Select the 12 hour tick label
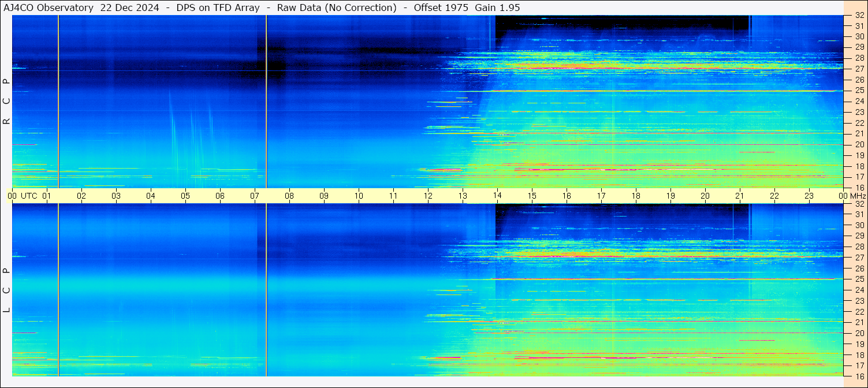 click(428, 196)
